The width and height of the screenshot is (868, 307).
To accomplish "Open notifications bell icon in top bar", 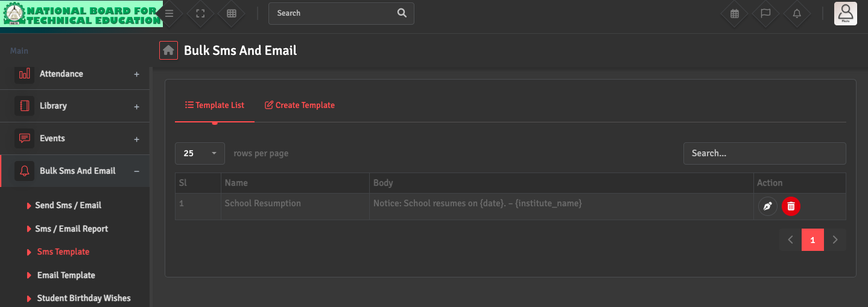I will click(x=797, y=13).
